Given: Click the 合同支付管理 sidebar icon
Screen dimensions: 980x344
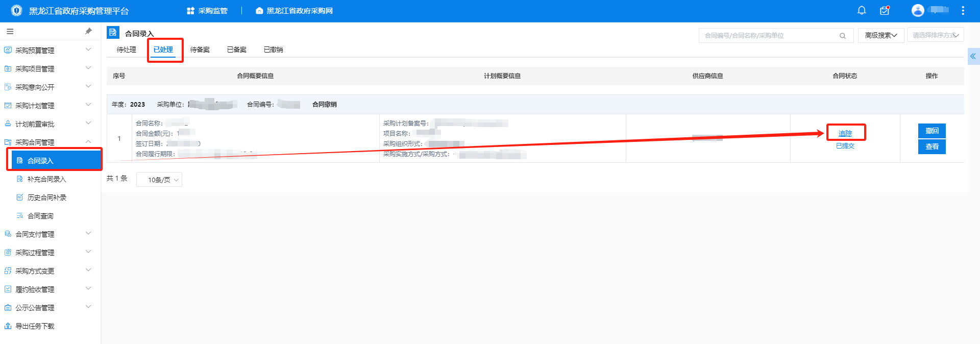Looking at the screenshot, I should tap(8, 234).
